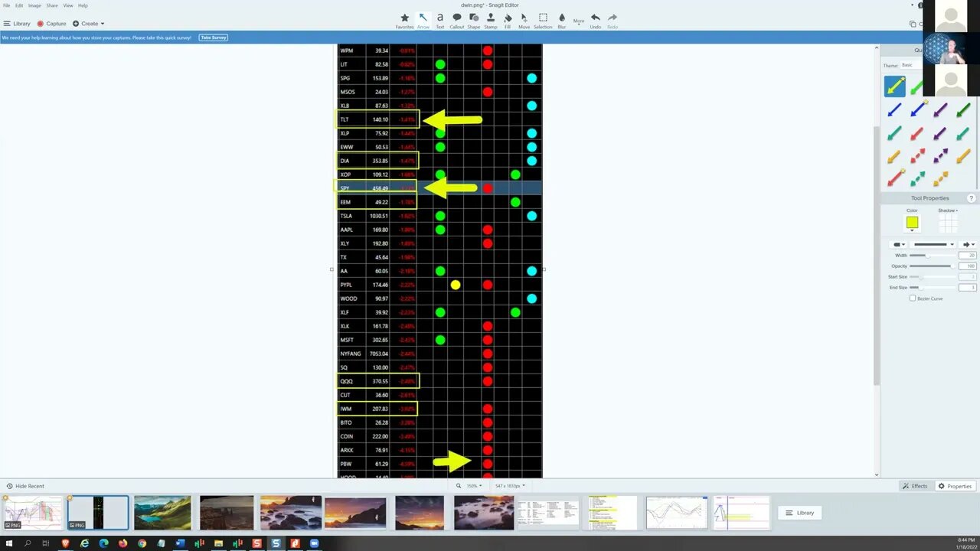The image size is (980, 551).
Task: Apply the yellow dashed double-headed arrow style
Action: [940, 178]
